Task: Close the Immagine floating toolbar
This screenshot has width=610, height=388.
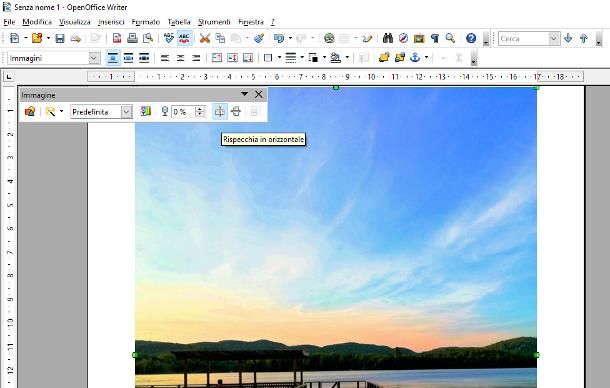Action: (259, 94)
